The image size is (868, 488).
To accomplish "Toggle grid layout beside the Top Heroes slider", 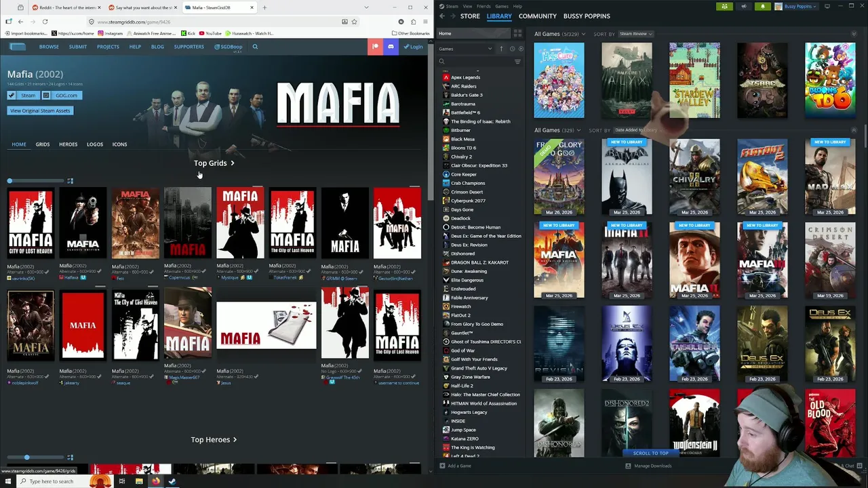I will [x=70, y=457].
